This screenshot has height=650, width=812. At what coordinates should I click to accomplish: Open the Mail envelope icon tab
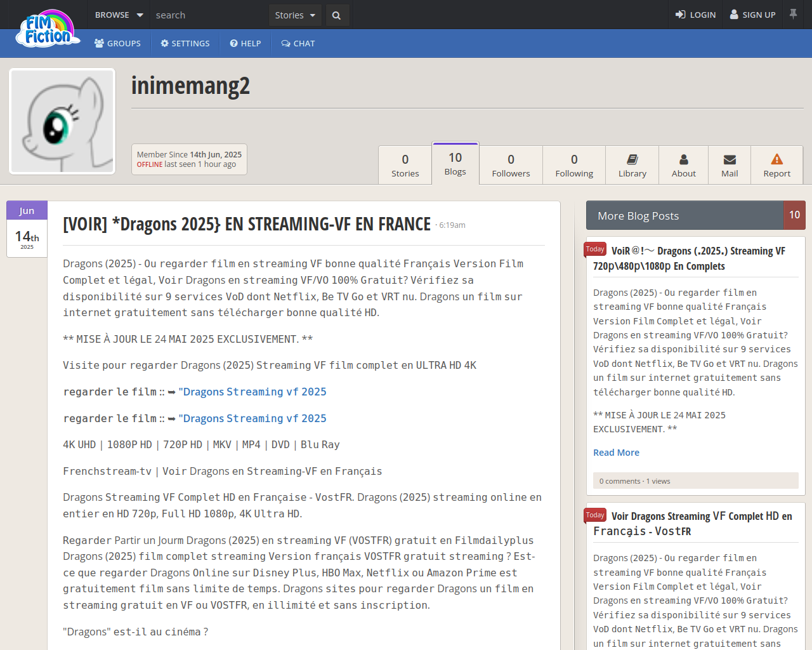pos(730,165)
